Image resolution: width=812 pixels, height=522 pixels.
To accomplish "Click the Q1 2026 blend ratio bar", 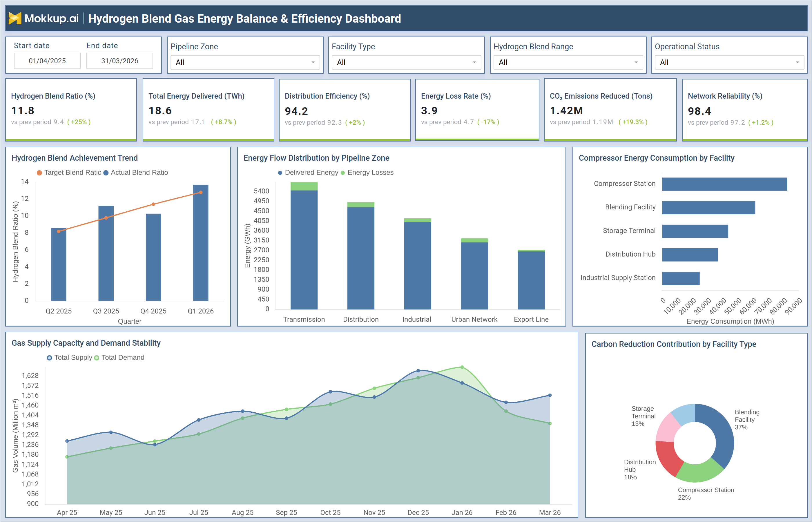I will [x=201, y=243].
